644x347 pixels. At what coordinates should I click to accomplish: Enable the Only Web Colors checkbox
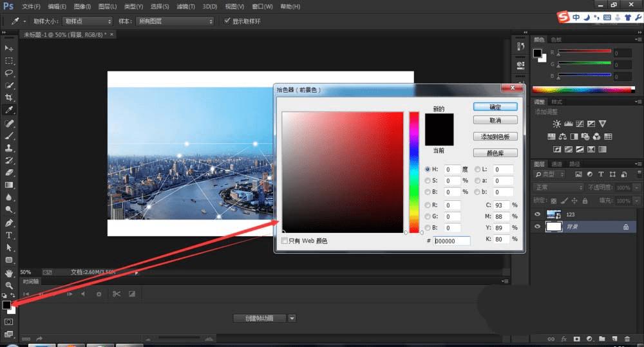(285, 241)
